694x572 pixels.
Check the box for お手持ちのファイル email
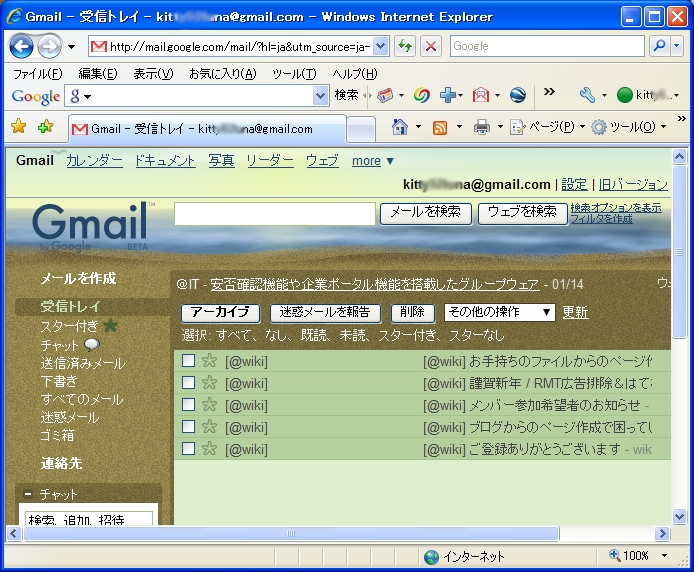point(189,361)
